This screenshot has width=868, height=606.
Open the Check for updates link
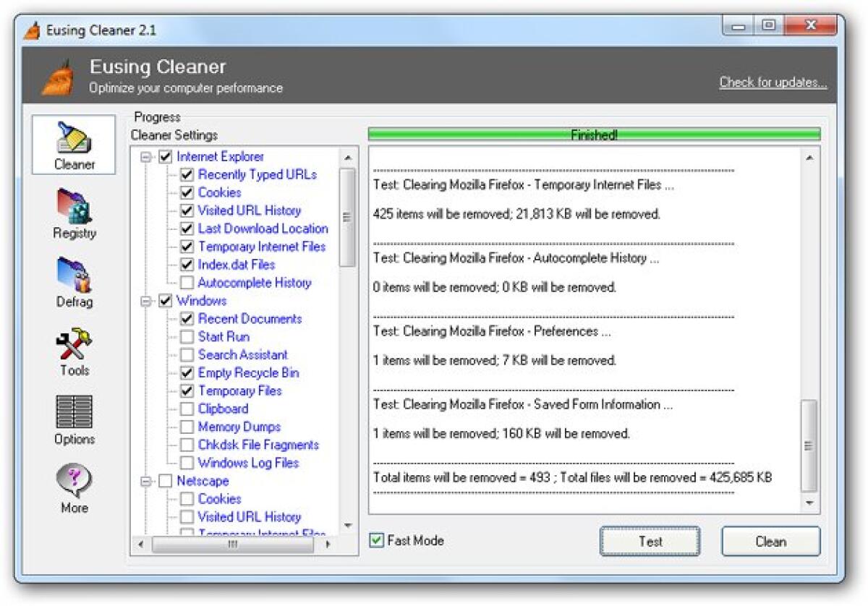(x=773, y=82)
